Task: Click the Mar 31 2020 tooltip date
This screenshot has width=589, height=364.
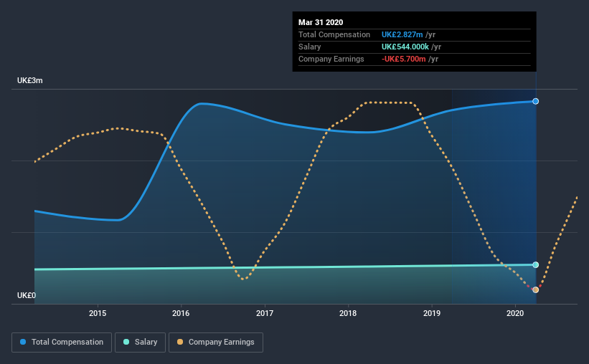Action: click(321, 22)
